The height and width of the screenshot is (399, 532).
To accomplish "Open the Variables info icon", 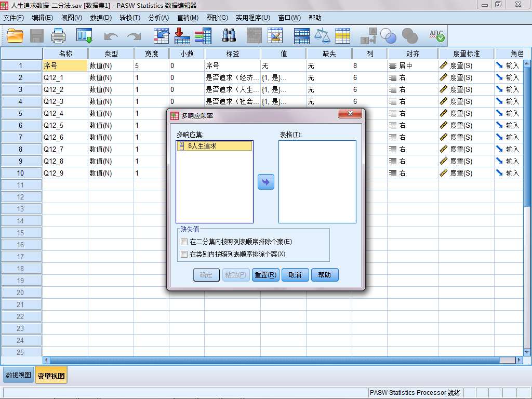I will (203, 36).
